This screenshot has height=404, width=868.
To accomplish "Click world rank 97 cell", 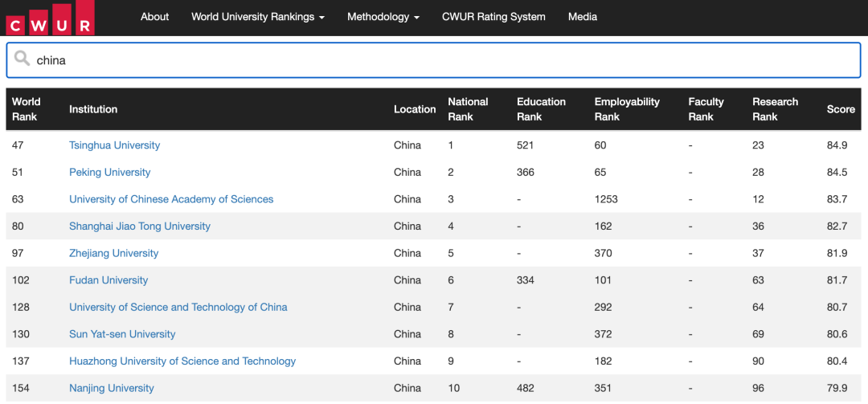I will tap(18, 253).
